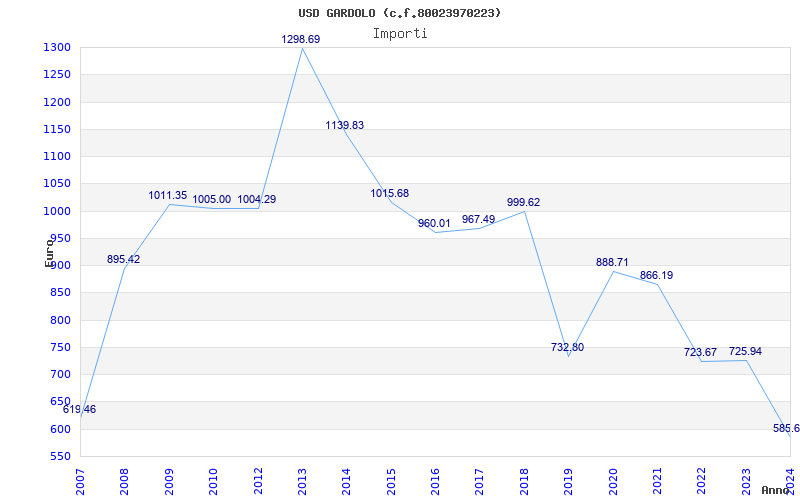The width and height of the screenshot is (800, 500).
Task: Click the y-axis value 1300
Action: (x=57, y=48)
